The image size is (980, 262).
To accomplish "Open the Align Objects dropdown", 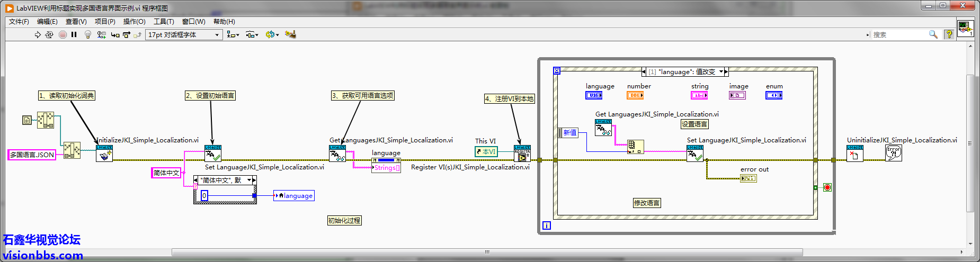I will coord(233,34).
